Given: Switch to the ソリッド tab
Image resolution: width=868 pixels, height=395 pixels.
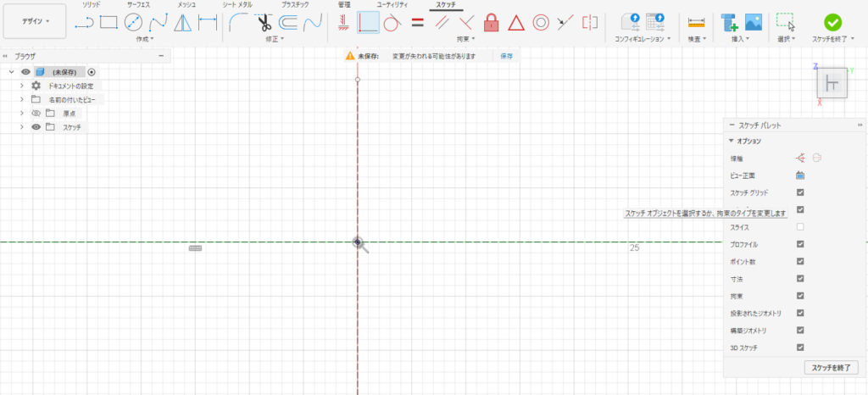Looking at the screenshot, I should (92, 4).
